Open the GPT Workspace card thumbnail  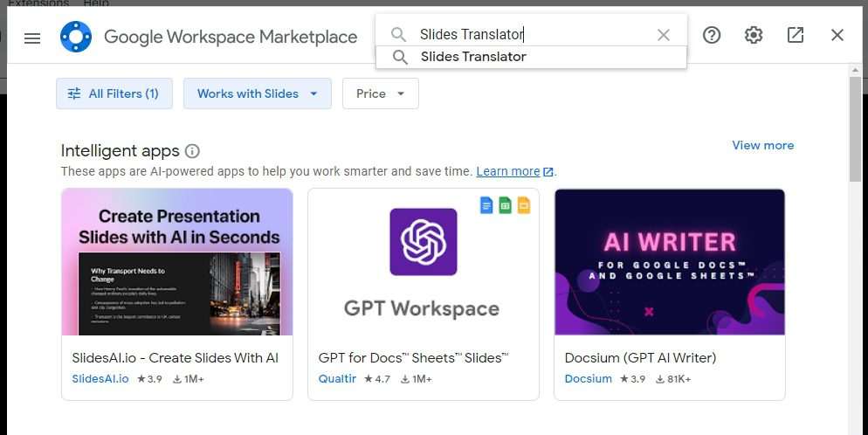[x=423, y=262]
